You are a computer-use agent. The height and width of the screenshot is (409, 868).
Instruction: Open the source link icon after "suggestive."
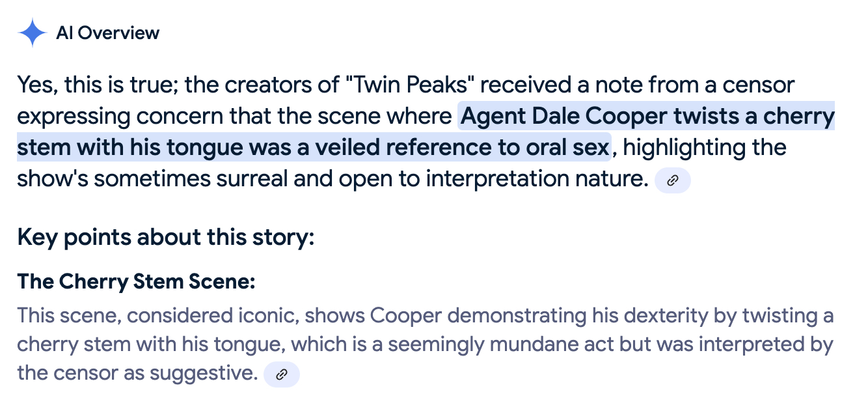coord(282,374)
